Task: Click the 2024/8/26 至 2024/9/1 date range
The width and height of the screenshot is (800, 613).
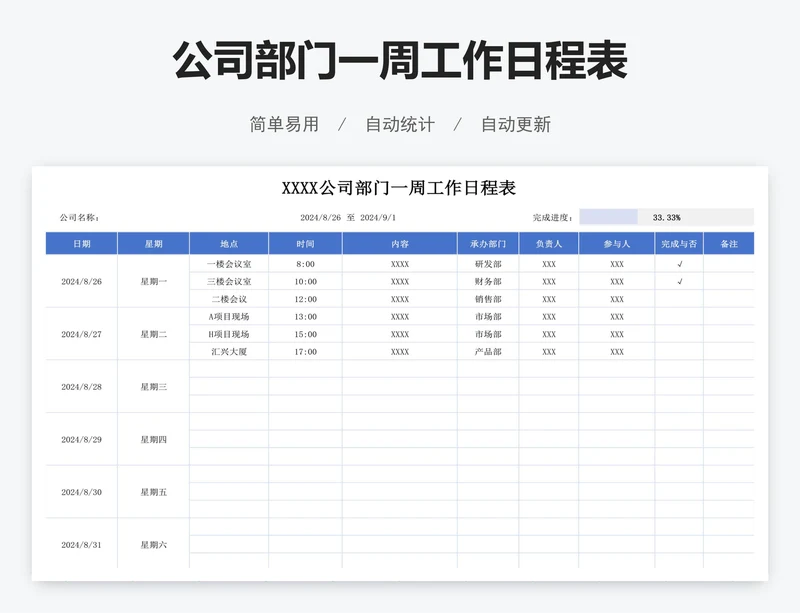Action: coord(348,217)
